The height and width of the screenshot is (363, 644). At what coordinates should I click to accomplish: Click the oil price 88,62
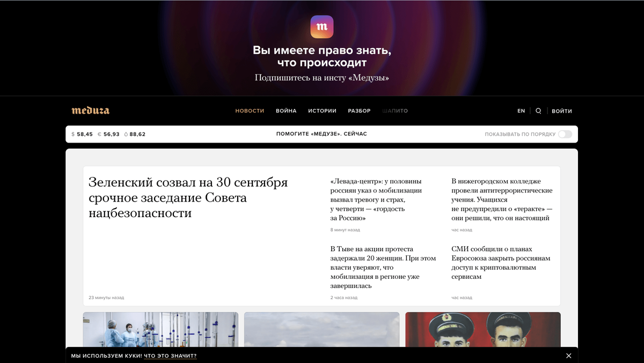pyautogui.click(x=135, y=134)
